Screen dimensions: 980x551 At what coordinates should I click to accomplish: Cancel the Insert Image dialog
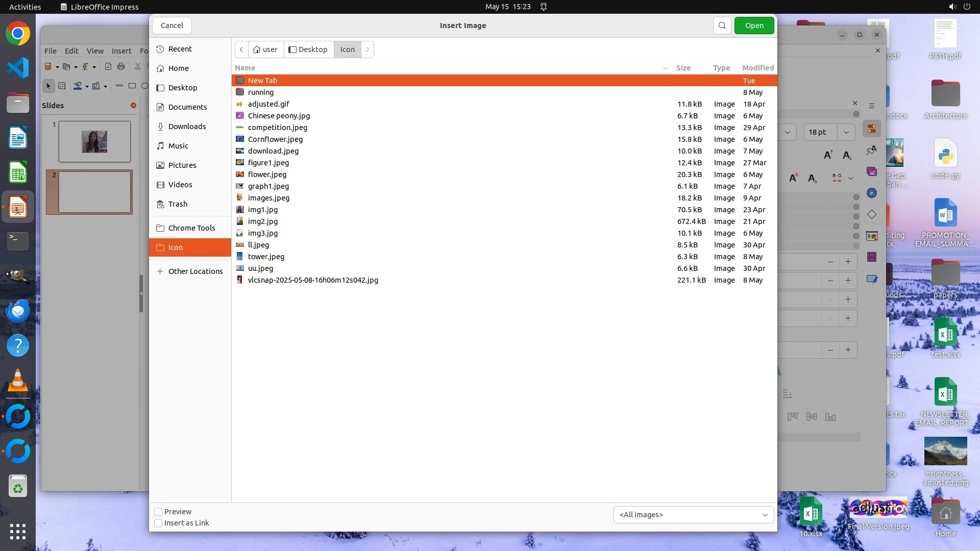click(x=171, y=26)
